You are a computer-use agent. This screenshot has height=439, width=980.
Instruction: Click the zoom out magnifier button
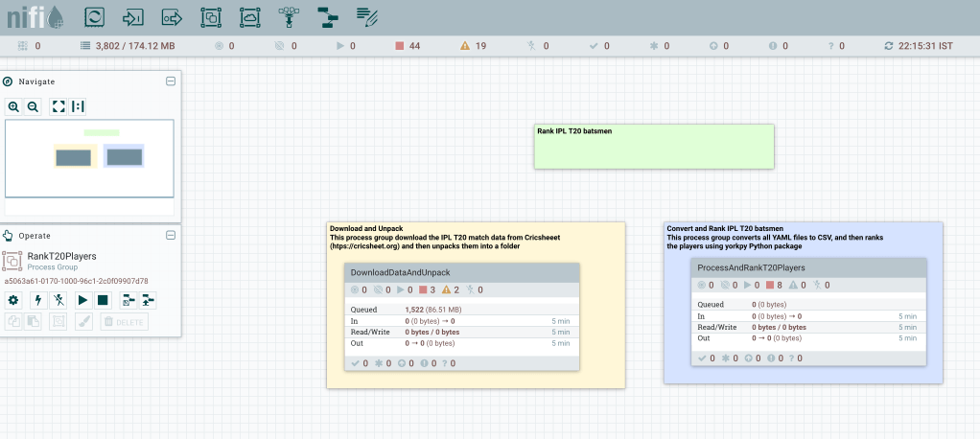tap(32, 106)
